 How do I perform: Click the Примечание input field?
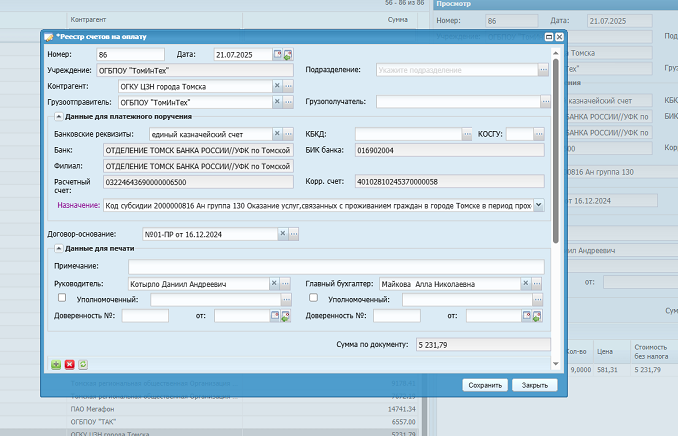[x=336, y=266]
